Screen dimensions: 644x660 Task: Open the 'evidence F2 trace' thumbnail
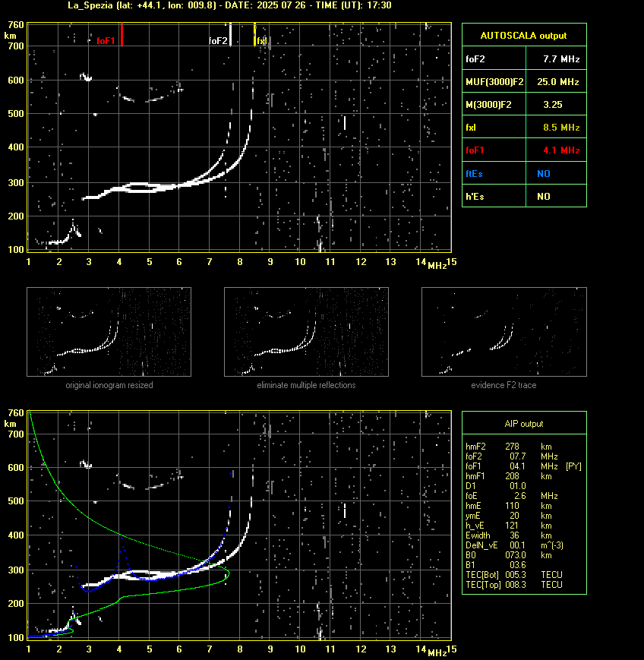click(x=504, y=332)
